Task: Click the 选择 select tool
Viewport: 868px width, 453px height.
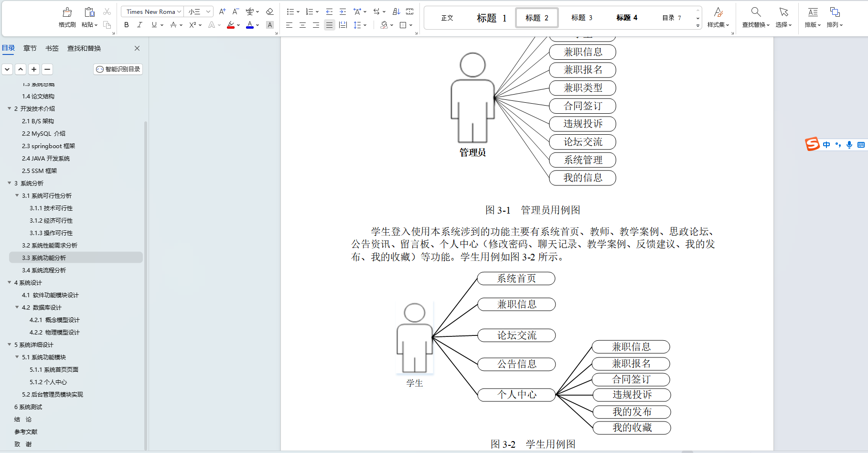Action: pos(783,18)
